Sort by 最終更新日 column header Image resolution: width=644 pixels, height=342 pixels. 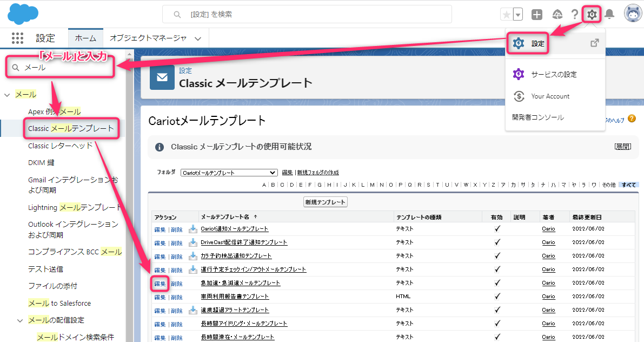pos(587,217)
